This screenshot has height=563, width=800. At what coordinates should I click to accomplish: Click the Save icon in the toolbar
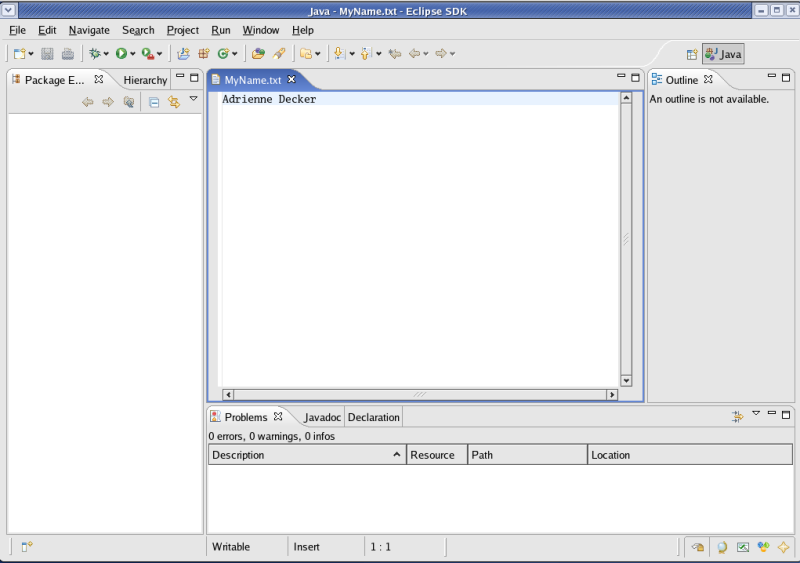tap(47, 54)
